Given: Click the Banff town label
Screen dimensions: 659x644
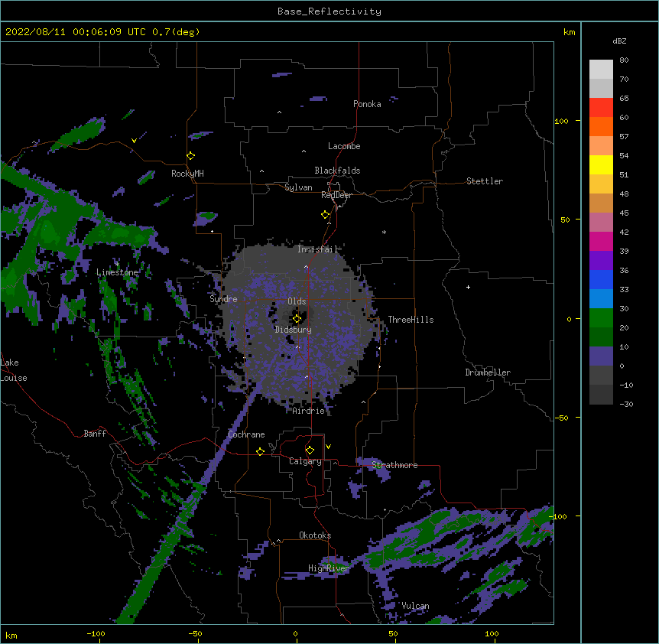Looking at the screenshot, I should [x=95, y=434].
